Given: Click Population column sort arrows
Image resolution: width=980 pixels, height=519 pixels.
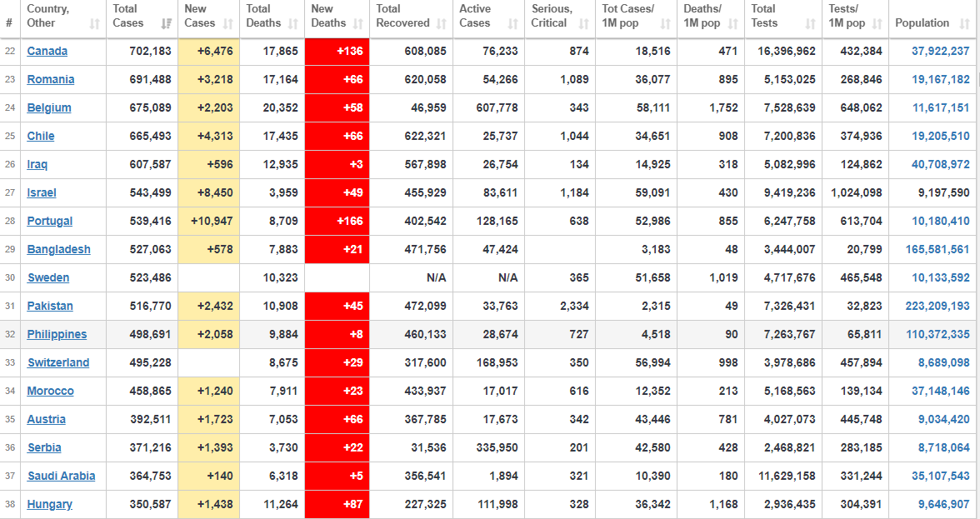Looking at the screenshot, I should pyautogui.click(x=965, y=24).
